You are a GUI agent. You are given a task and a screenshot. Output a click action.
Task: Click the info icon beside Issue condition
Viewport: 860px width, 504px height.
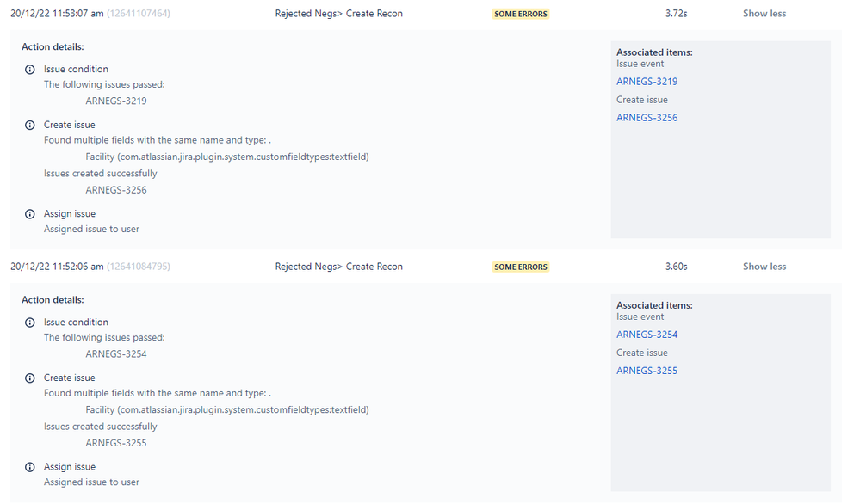click(29, 69)
